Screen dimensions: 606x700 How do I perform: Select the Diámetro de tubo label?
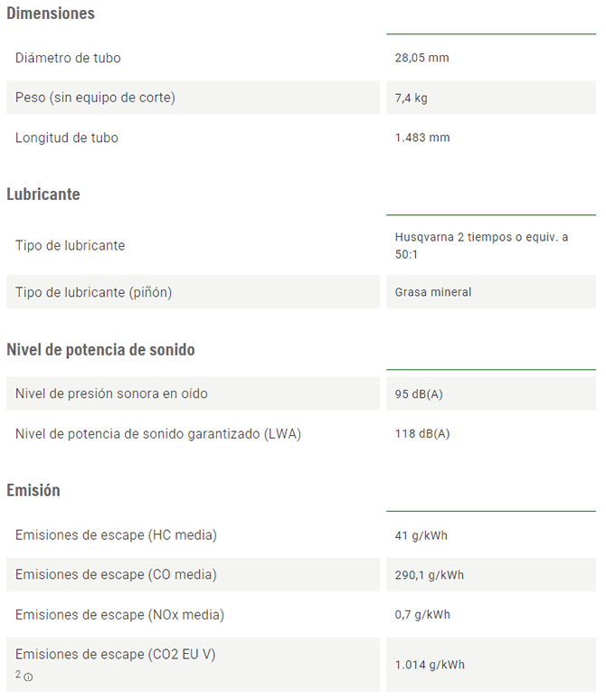68,58
